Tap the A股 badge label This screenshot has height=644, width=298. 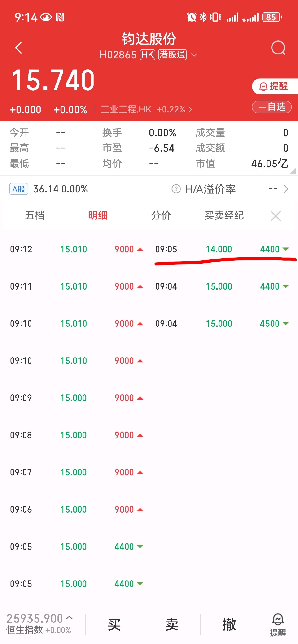point(19,189)
